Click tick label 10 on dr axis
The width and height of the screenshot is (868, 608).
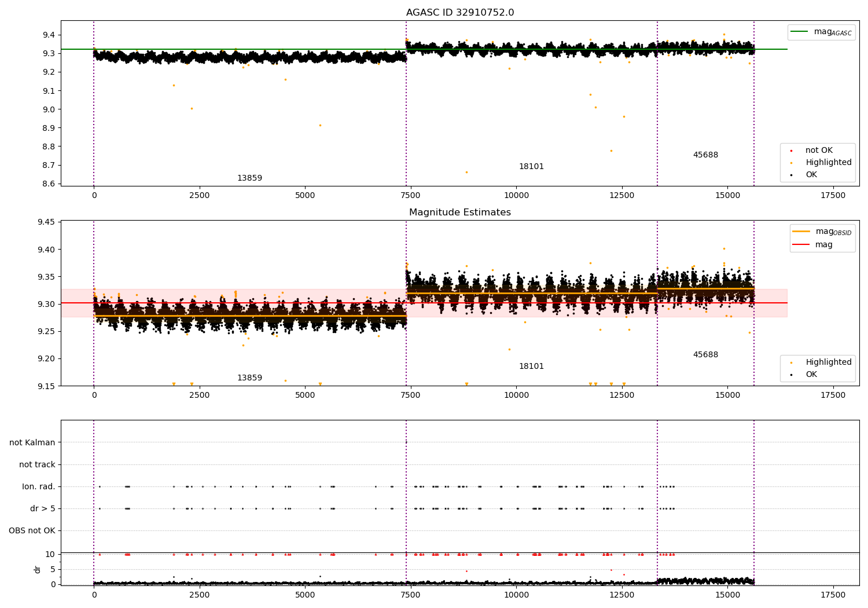(50, 555)
